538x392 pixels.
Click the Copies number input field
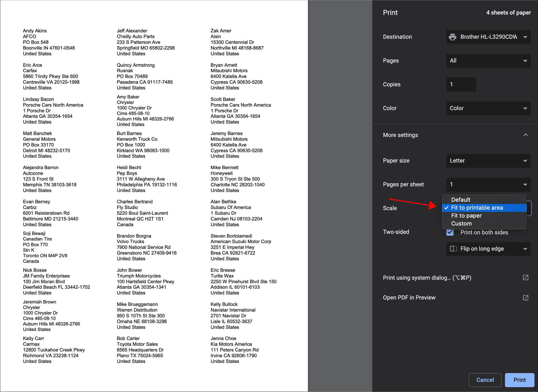(x=461, y=85)
